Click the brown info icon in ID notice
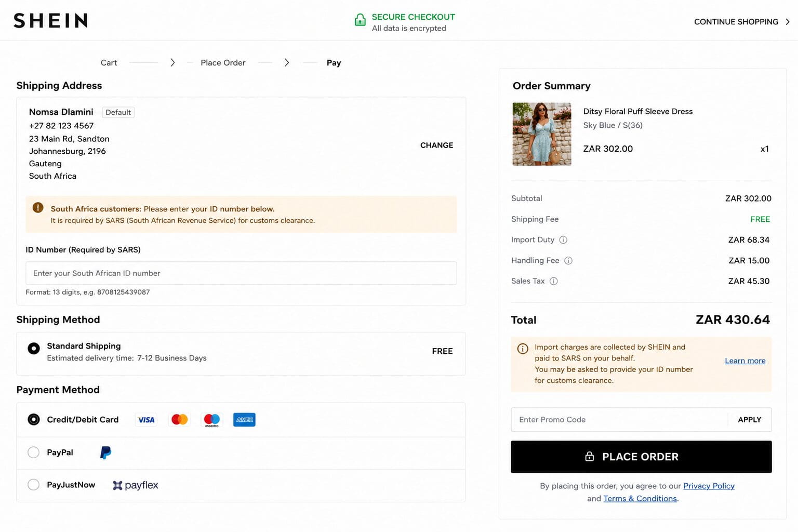This screenshot has width=798, height=532. tap(38, 208)
